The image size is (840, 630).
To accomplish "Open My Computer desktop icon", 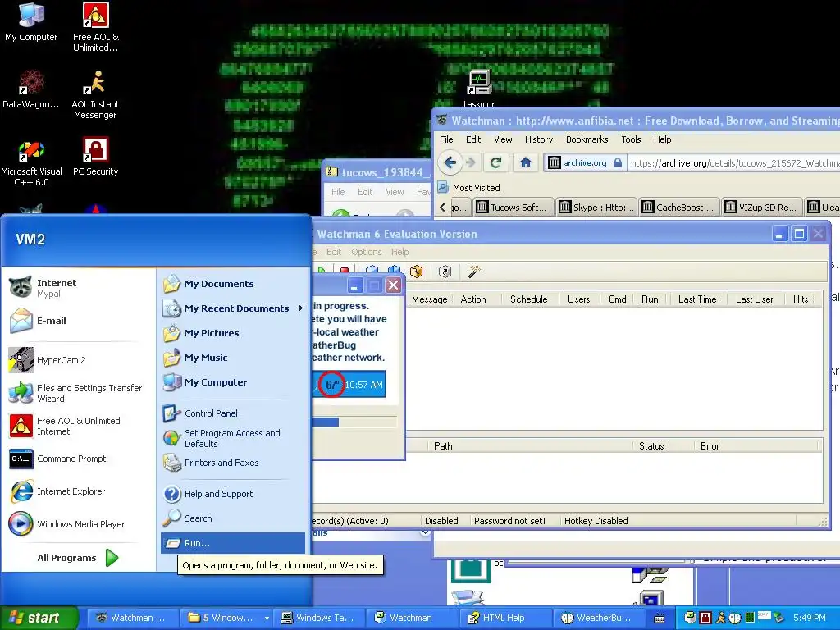I will tap(31, 21).
